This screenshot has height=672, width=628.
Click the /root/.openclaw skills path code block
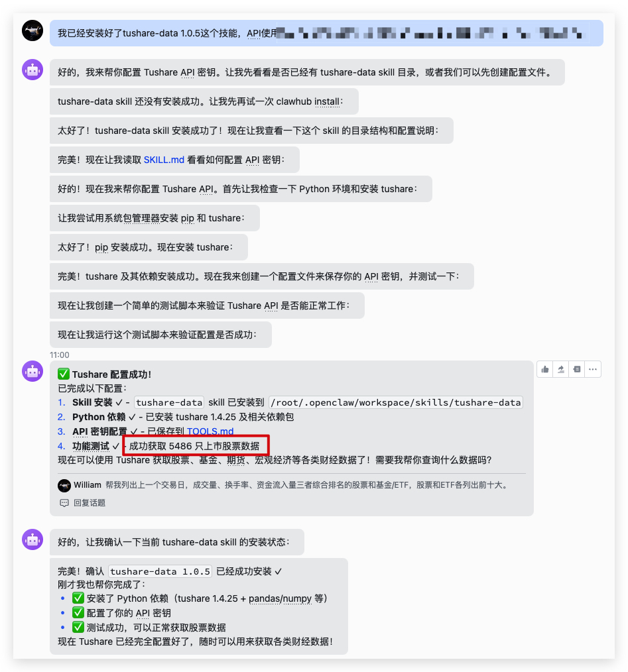(x=395, y=402)
